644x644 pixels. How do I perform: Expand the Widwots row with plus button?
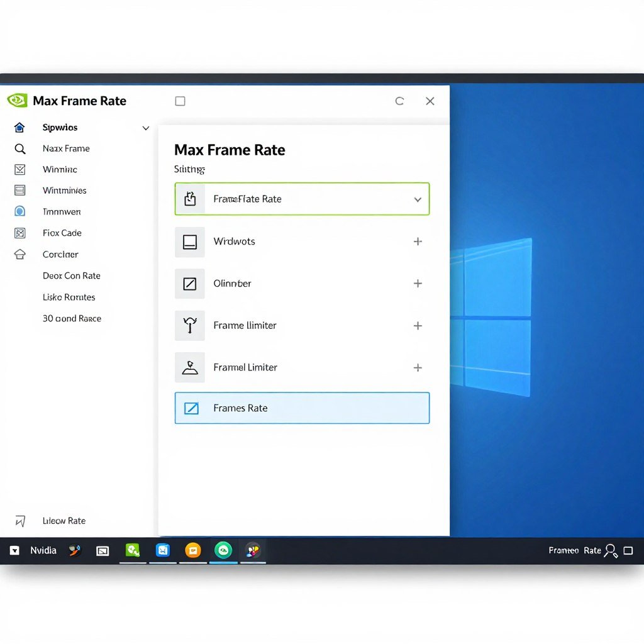point(418,241)
